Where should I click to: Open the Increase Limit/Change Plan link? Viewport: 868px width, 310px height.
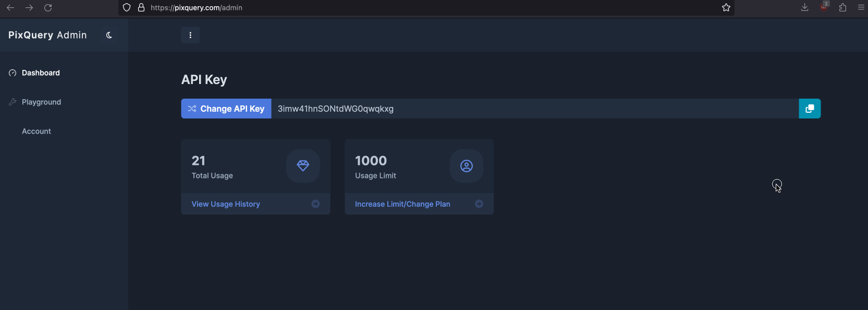[x=402, y=204]
